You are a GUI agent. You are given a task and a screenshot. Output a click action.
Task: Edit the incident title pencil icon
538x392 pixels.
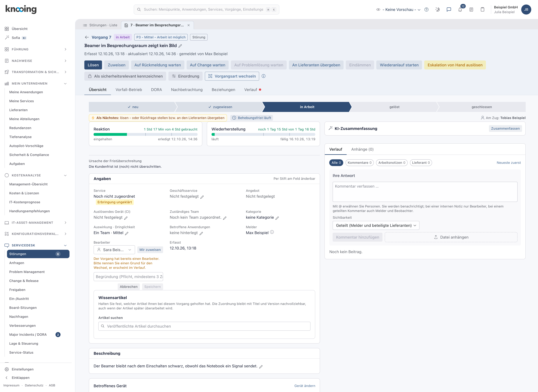tap(180, 46)
